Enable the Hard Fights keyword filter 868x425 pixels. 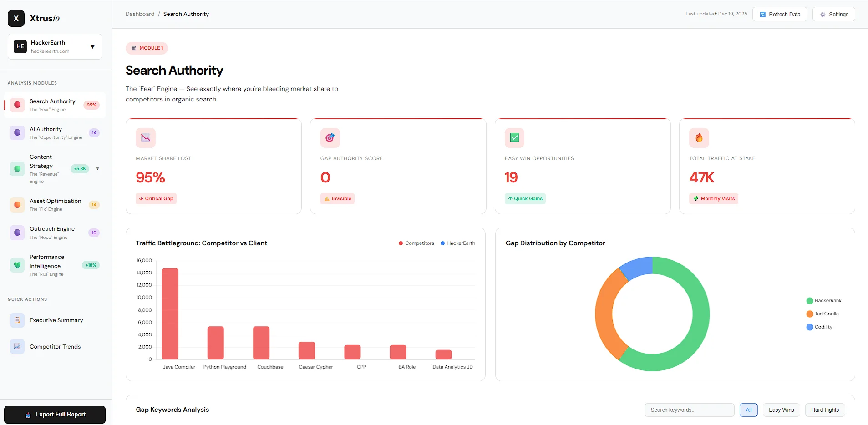pyautogui.click(x=824, y=410)
